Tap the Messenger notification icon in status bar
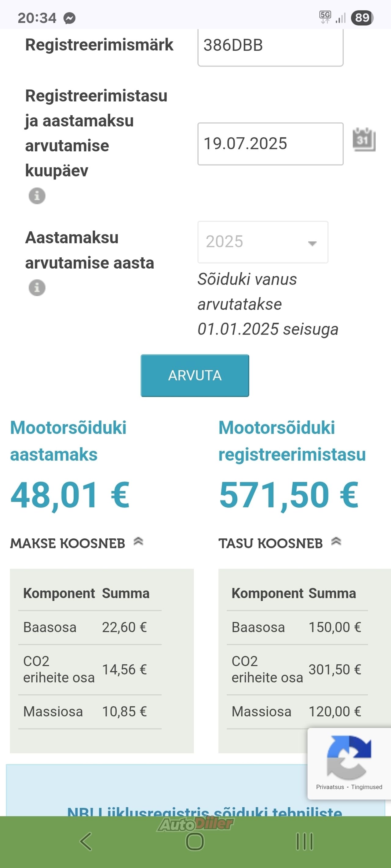The width and height of the screenshot is (391, 868). click(x=70, y=18)
